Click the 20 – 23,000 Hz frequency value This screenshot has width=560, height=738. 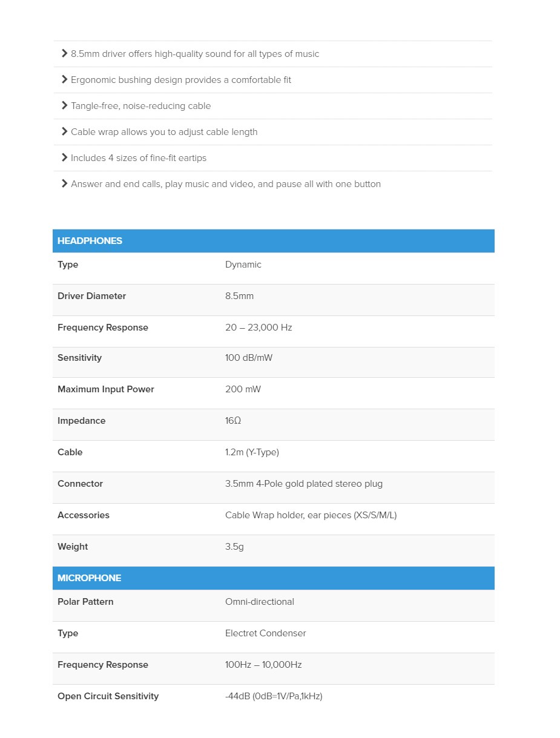[259, 328]
